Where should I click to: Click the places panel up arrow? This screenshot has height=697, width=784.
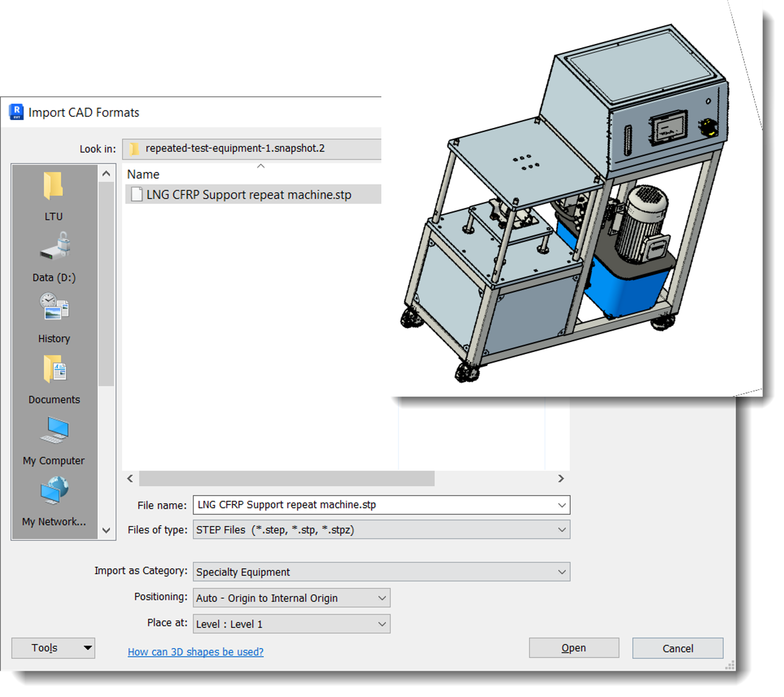[x=107, y=174]
